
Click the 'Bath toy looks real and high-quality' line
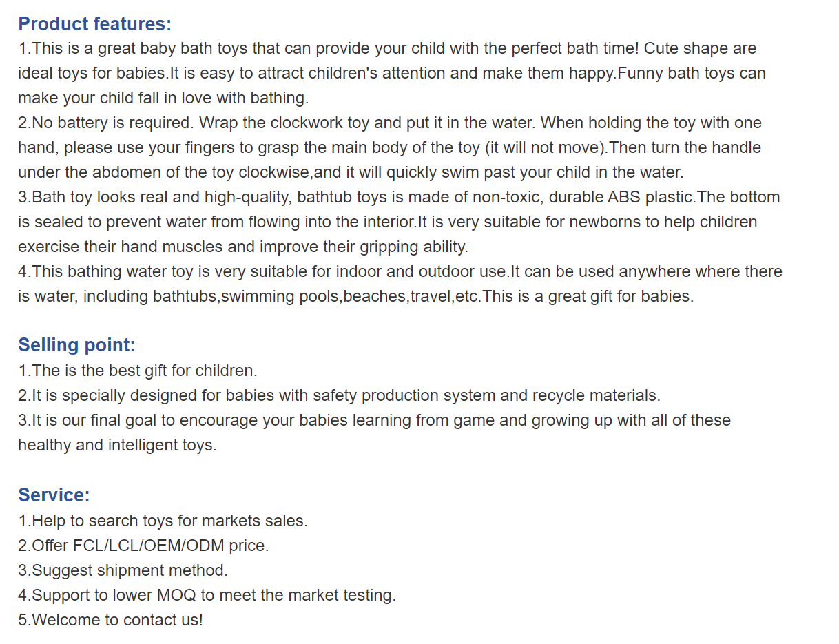(399, 198)
